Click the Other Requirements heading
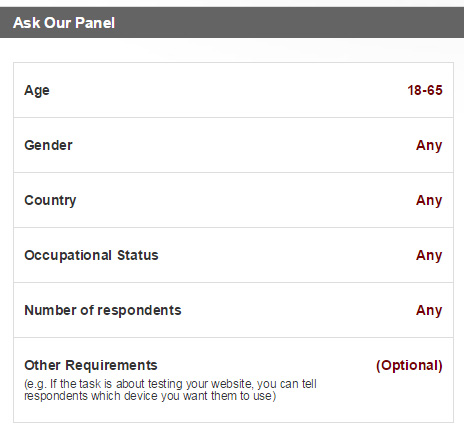Viewport: 464px width, 426px height. click(x=91, y=365)
